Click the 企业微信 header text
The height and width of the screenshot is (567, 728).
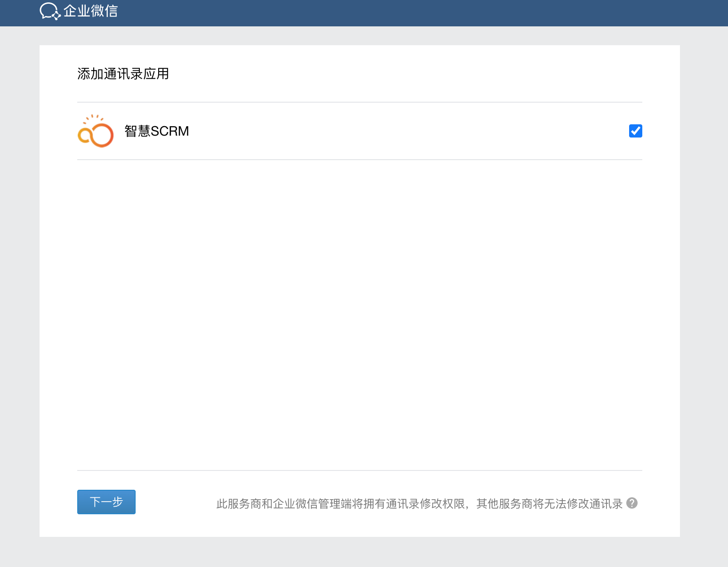click(x=90, y=11)
